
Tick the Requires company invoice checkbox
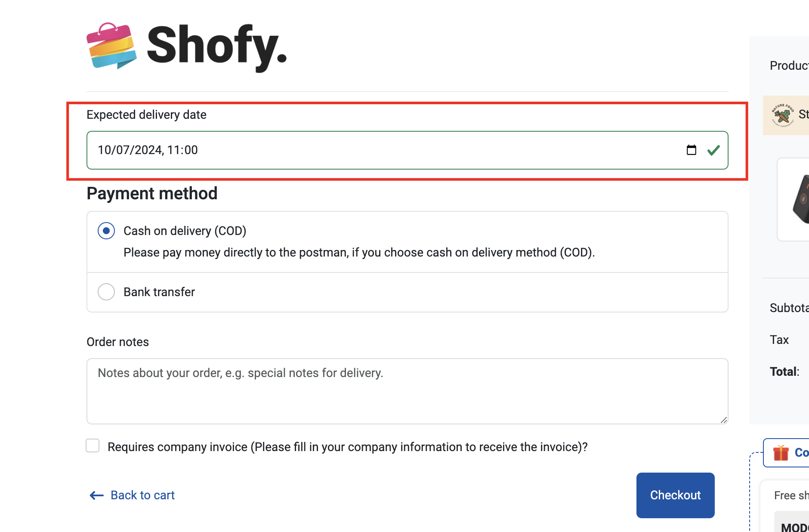(x=93, y=446)
